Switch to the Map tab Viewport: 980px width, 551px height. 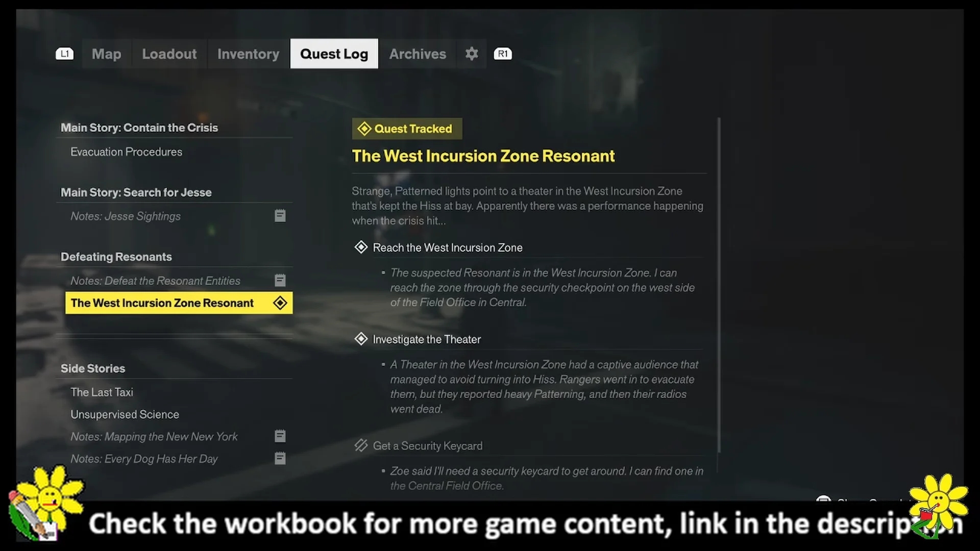(x=107, y=54)
